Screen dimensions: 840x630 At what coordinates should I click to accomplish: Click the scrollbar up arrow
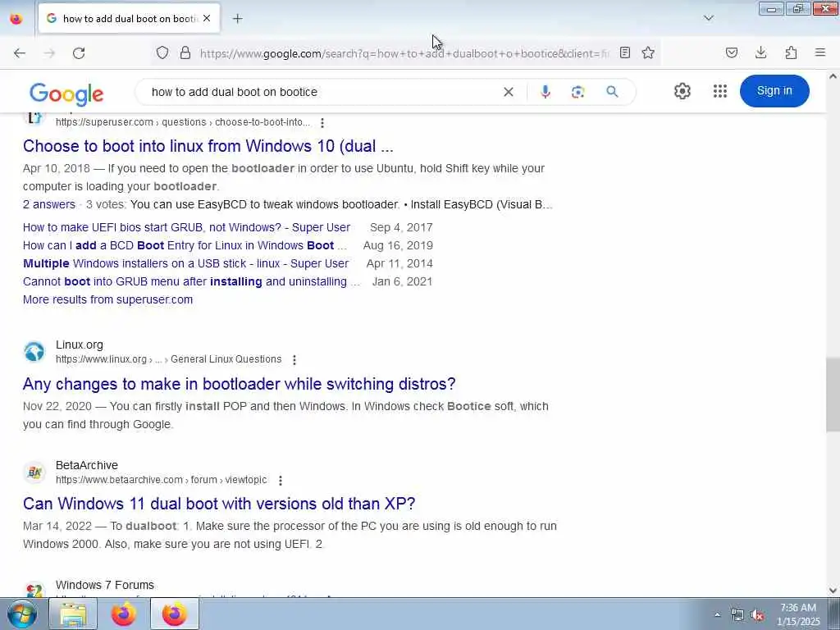(833, 76)
